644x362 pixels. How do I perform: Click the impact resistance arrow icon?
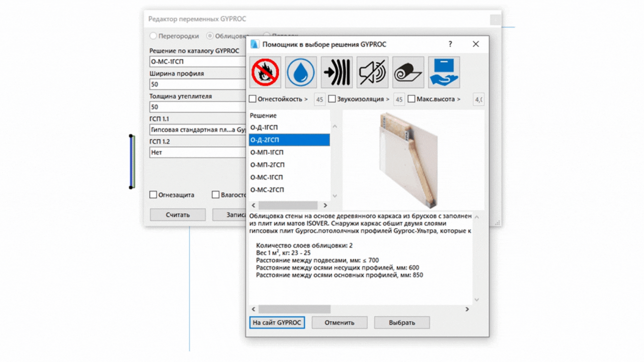coord(337,72)
